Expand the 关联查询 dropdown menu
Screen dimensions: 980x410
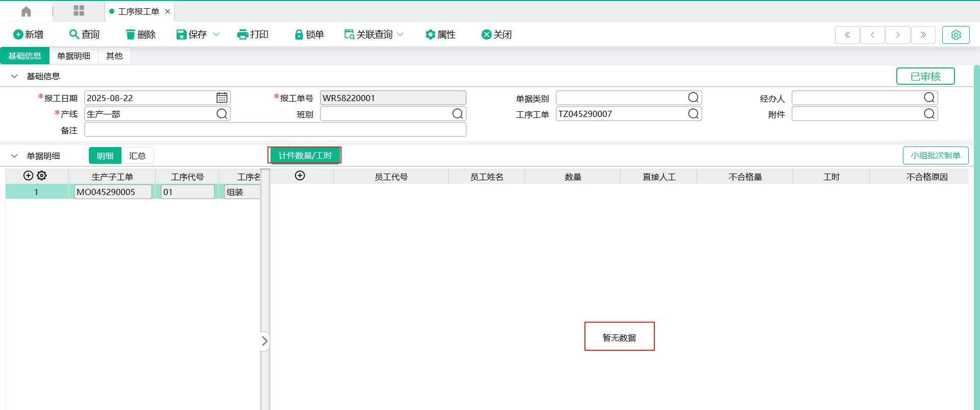(x=400, y=34)
